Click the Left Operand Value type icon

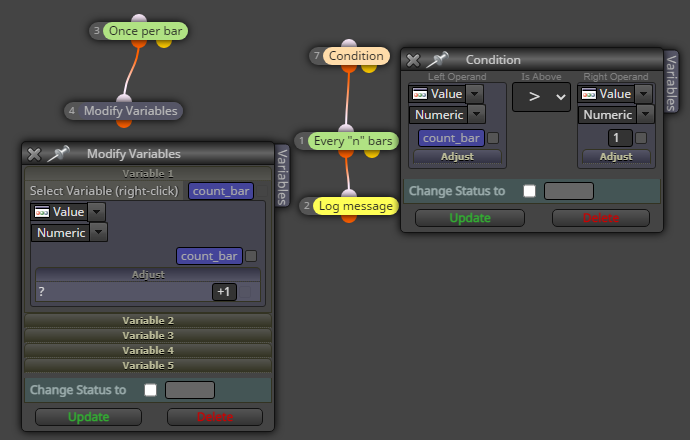(x=420, y=94)
